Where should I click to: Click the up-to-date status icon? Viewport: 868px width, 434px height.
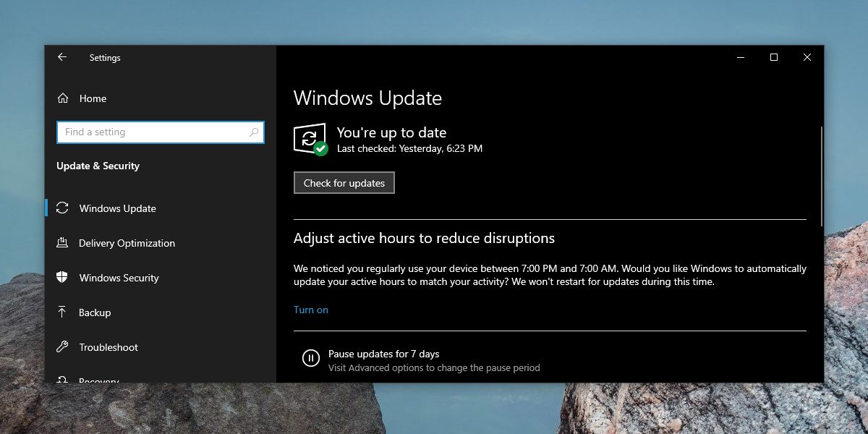[x=311, y=139]
